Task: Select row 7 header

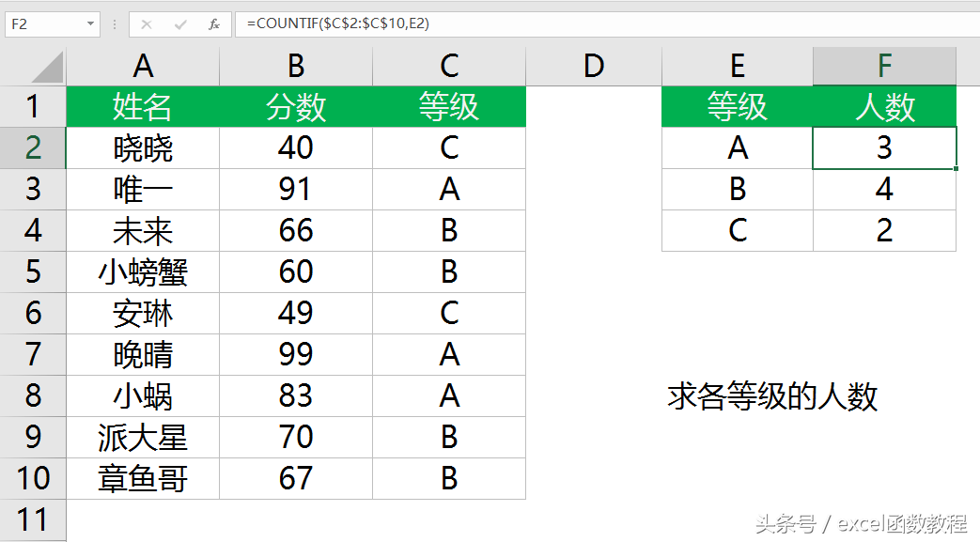Action: [33, 354]
